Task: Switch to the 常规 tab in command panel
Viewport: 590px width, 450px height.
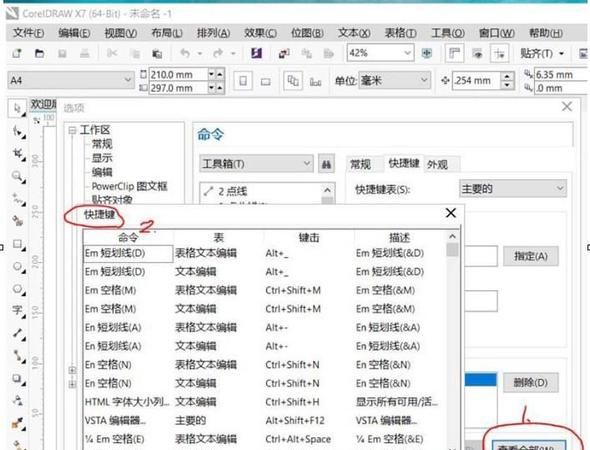Action: 360,164
